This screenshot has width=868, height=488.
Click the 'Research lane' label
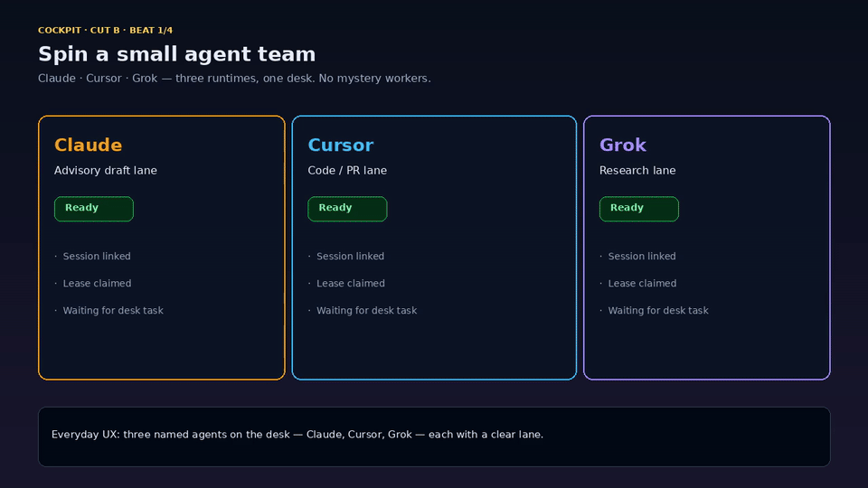click(x=637, y=171)
